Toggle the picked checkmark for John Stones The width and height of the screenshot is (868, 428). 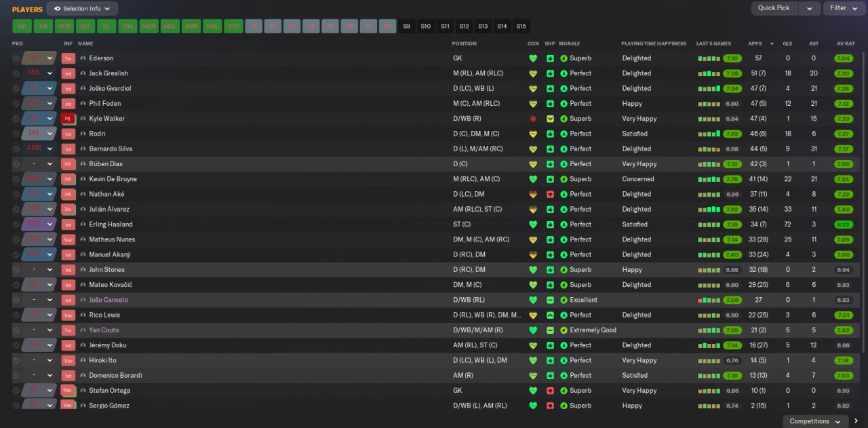(16, 270)
